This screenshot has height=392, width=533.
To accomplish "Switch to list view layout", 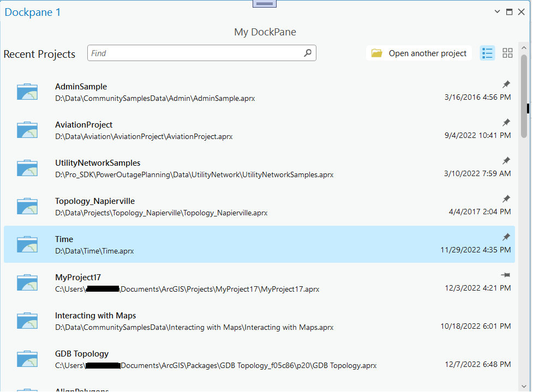I will (487, 53).
